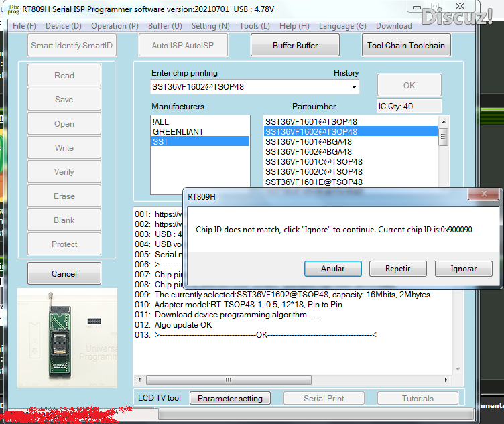Click the Buffer Buffer toolbar button

pos(295,46)
